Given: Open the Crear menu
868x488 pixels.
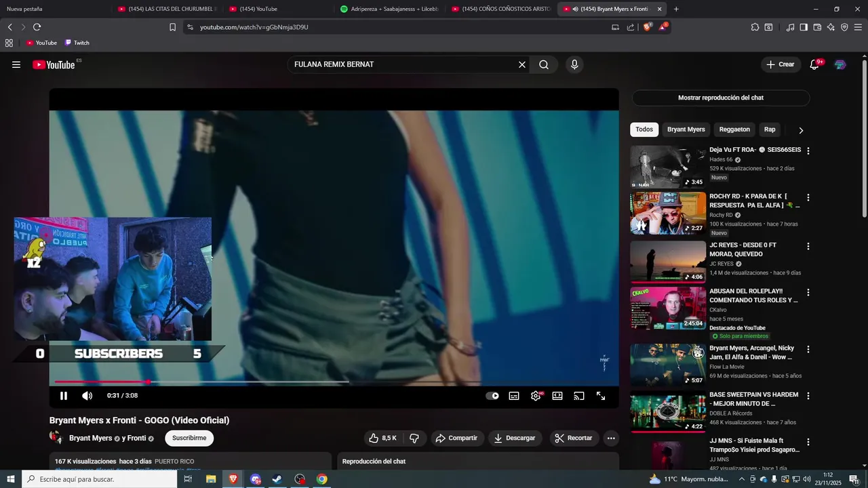Looking at the screenshot, I should coord(781,64).
